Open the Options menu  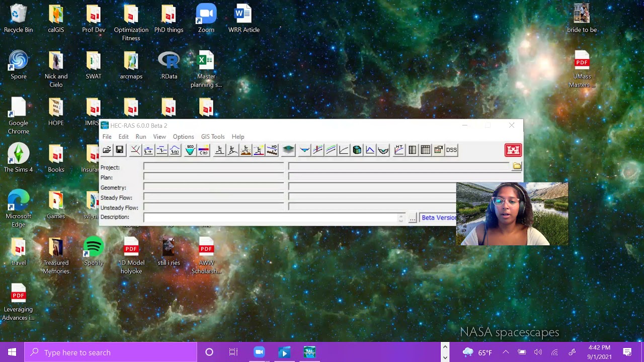(x=183, y=137)
